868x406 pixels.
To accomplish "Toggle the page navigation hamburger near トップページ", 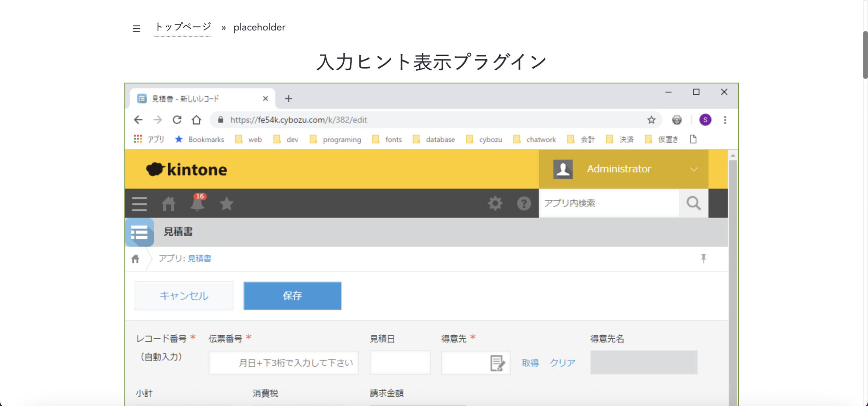I will (136, 28).
